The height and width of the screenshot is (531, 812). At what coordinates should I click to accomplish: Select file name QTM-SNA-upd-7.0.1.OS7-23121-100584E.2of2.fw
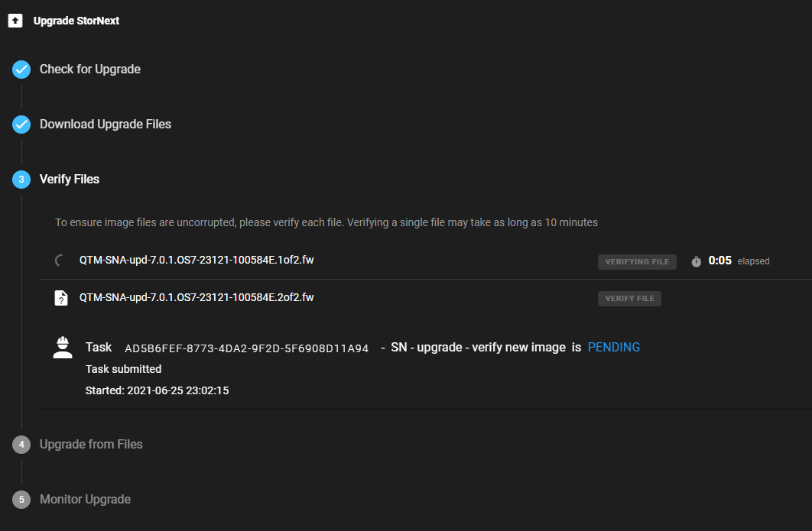point(197,297)
